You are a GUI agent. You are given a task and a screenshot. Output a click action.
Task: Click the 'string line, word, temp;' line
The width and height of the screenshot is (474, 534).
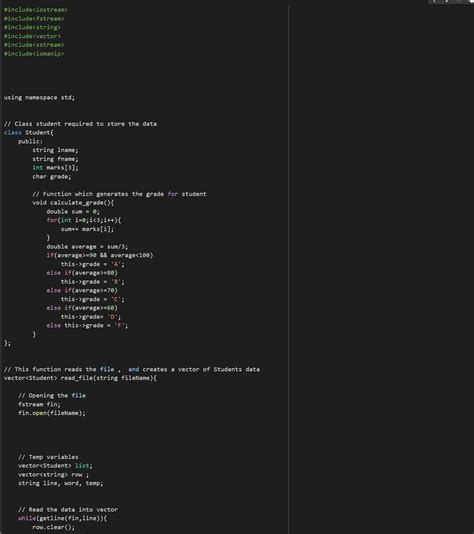tap(61, 483)
